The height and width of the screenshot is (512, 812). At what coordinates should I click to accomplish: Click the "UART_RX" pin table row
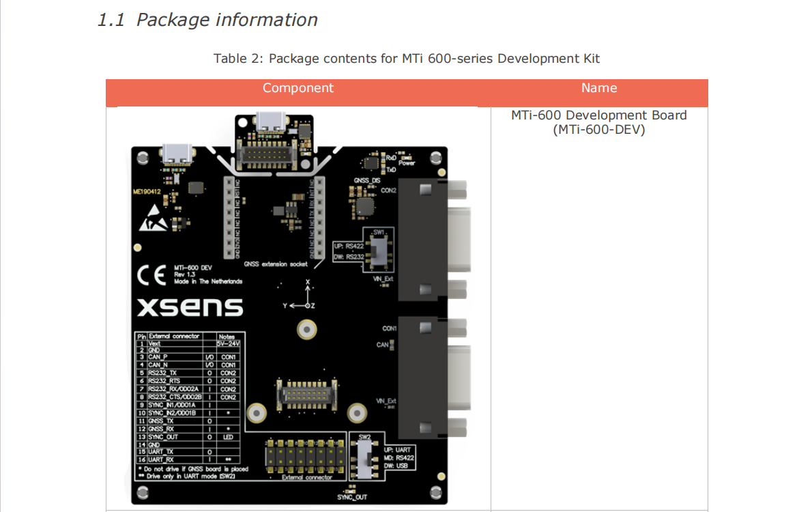(x=188, y=459)
